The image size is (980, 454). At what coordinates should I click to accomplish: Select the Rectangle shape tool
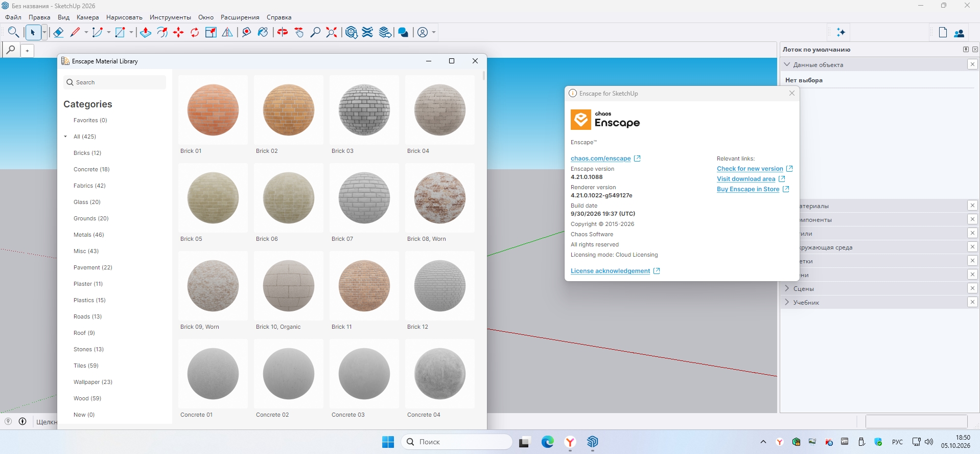[120, 32]
